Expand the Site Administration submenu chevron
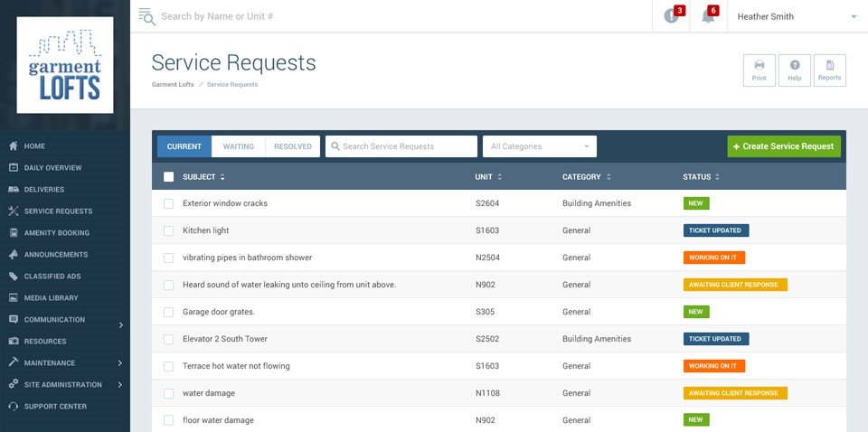The width and height of the screenshot is (868, 432). 120,384
